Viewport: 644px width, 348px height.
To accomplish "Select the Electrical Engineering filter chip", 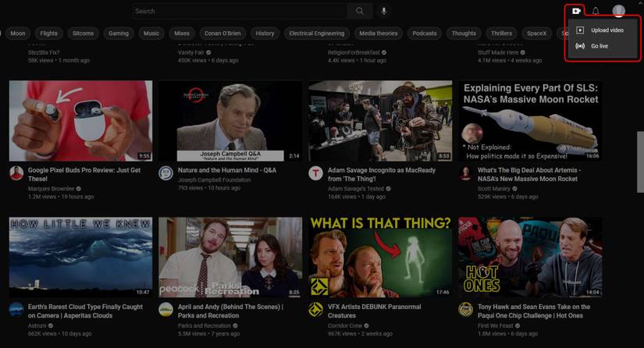I will 317,34.
